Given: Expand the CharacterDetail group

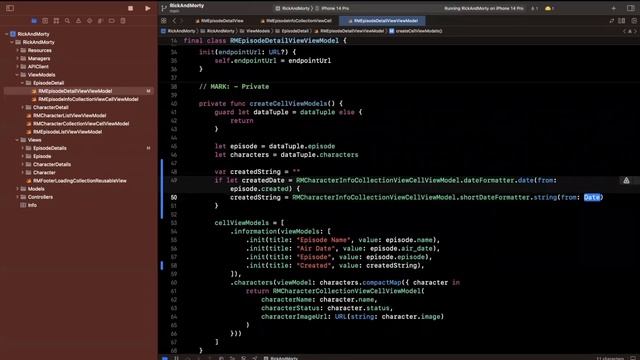Looking at the screenshot, I should [23, 107].
